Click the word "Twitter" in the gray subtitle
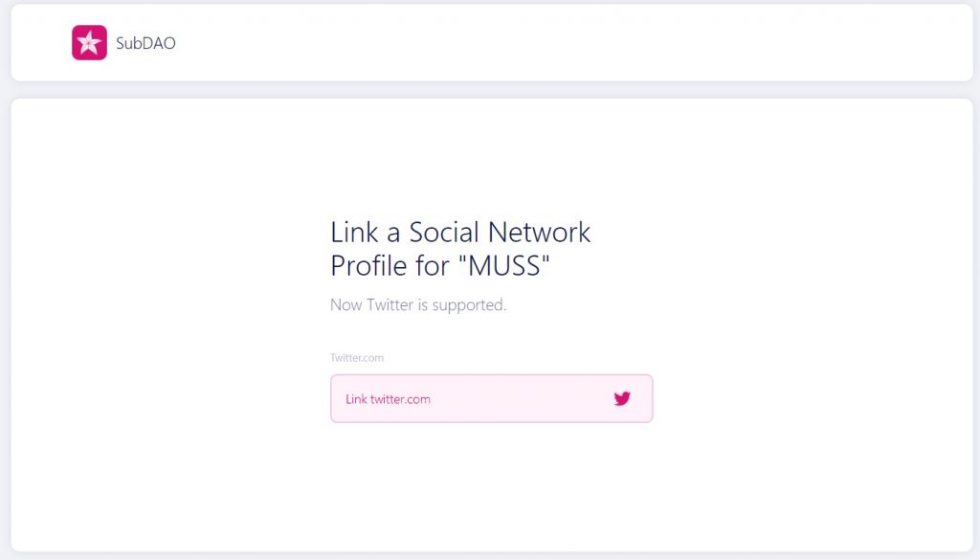 point(390,305)
